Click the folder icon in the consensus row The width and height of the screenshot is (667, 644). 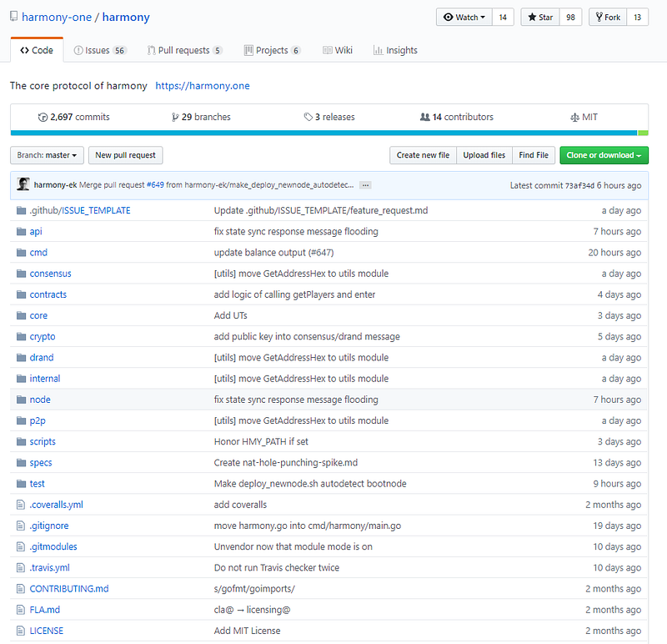click(22, 274)
